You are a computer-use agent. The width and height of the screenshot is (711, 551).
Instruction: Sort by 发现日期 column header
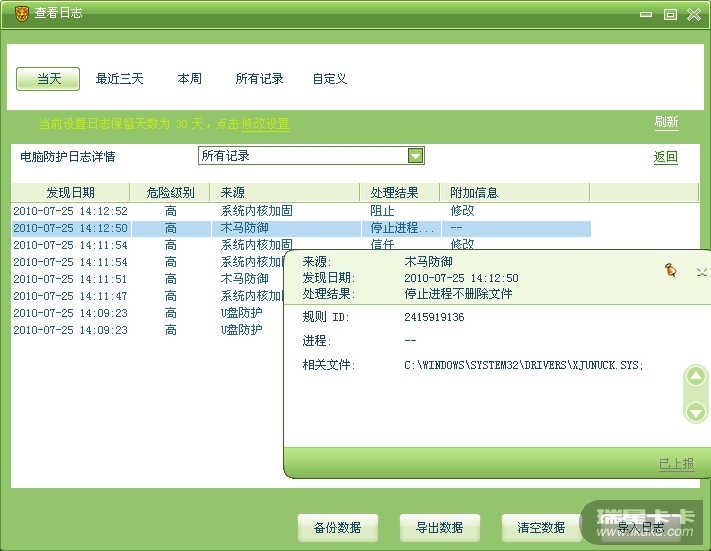(71, 193)
